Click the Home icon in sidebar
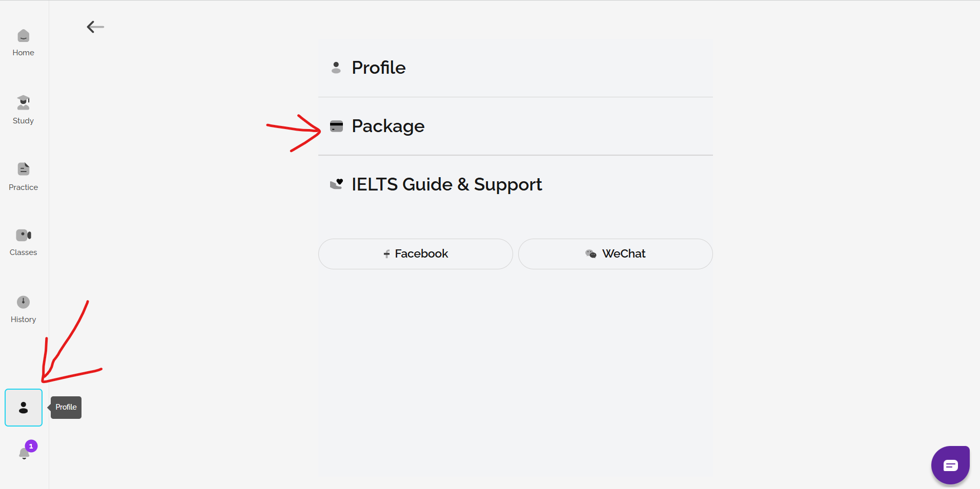Screen dimensions: 980x489 coord(24,36)
